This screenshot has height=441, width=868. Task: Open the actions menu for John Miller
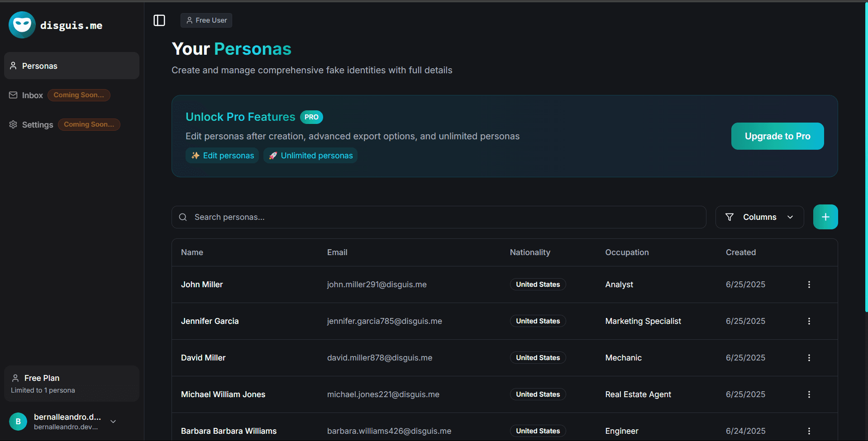pos(809,285)
